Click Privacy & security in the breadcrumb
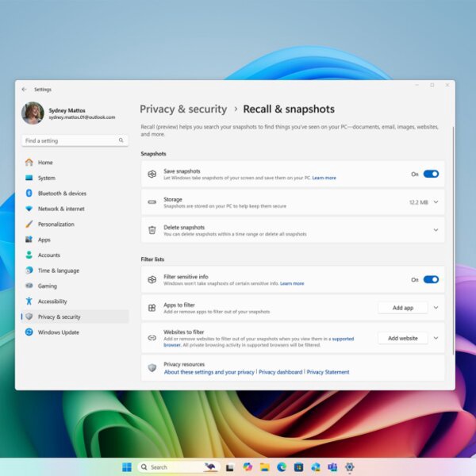 point(183,109)
